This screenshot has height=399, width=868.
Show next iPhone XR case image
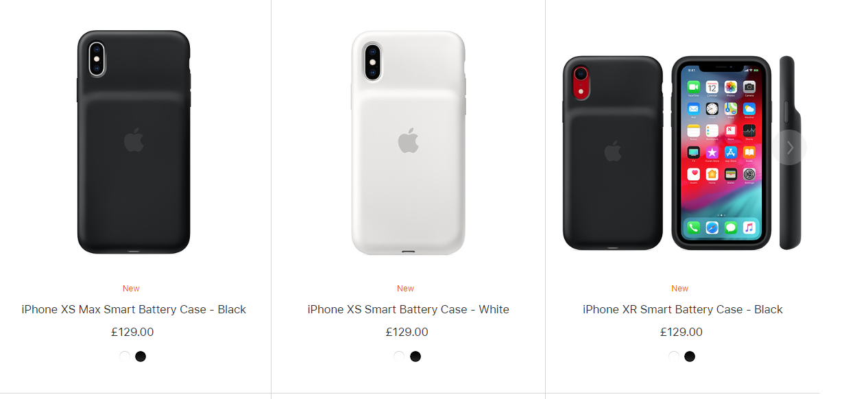pos(789,147)
